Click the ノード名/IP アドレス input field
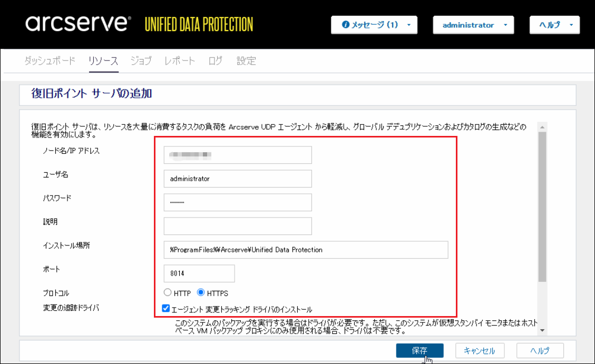The width and height of the screenshot is (595, 364). [x=238, y=155]
